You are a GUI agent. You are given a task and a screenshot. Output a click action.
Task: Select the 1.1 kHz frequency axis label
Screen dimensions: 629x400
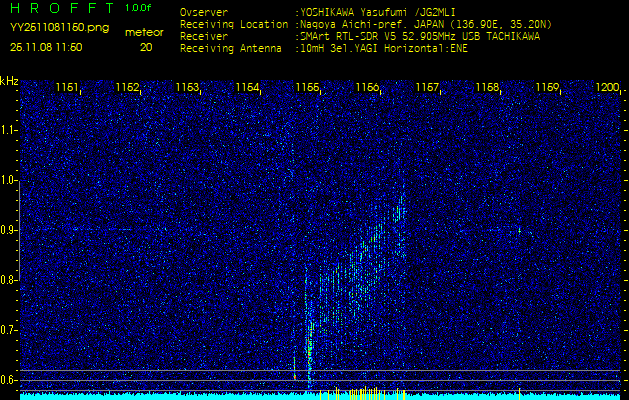tap(8, 130)
